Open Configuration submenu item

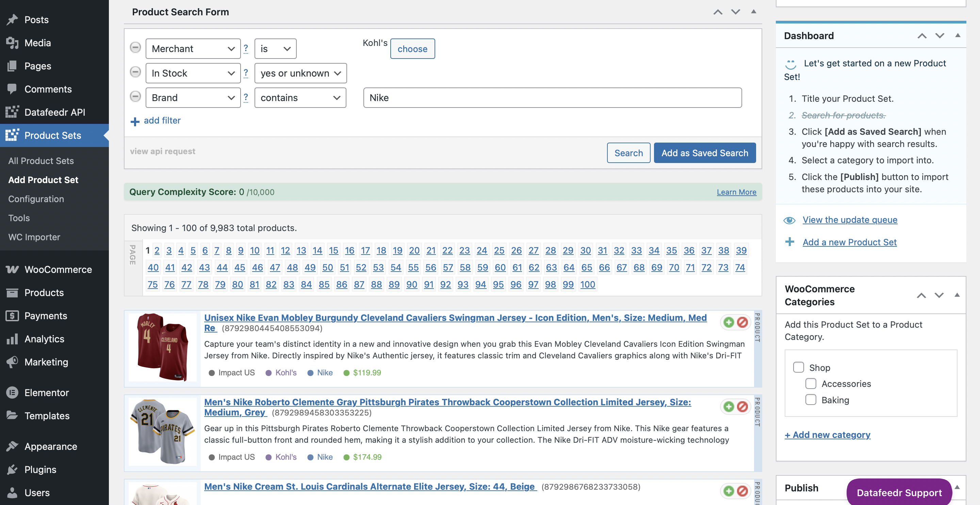(x=36, y=199)
